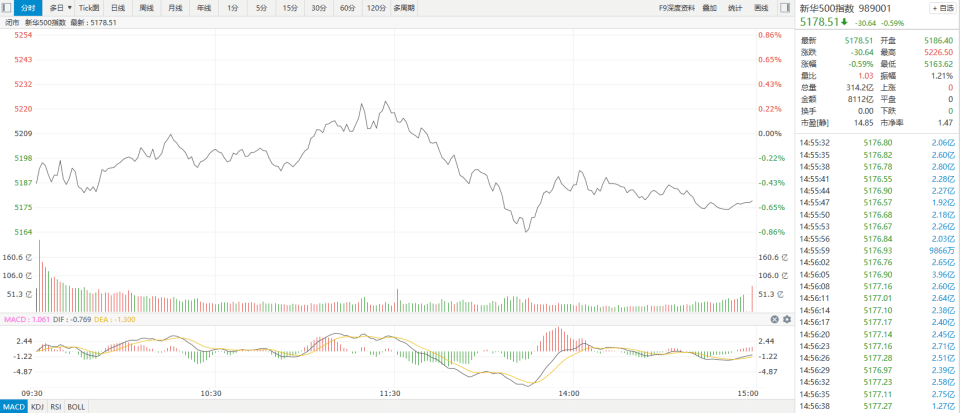Open the 多日 dropdown arrow
The image size is (960, 413).
point(70,7)
